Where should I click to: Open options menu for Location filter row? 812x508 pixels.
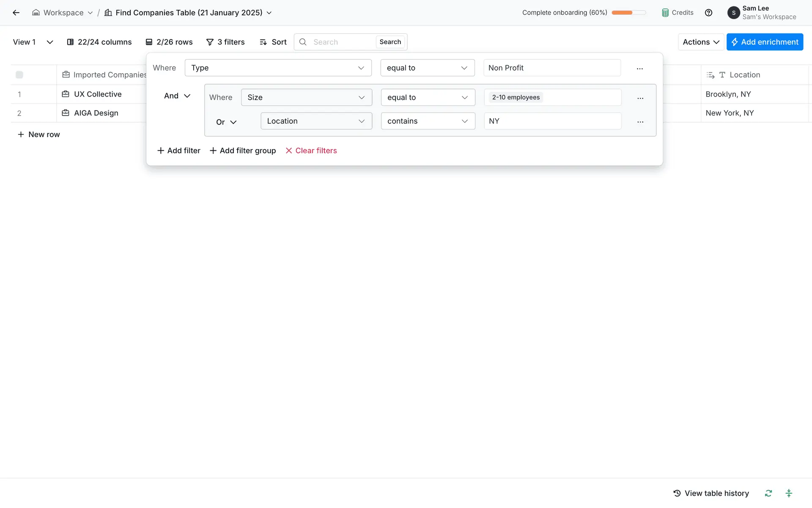(640, 121)
